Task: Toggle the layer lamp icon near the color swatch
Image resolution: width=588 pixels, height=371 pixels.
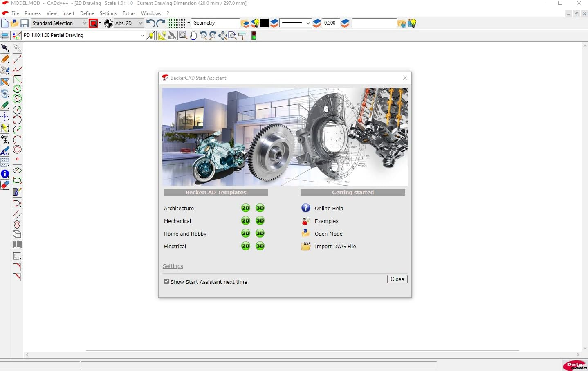Action: (256, 23)
